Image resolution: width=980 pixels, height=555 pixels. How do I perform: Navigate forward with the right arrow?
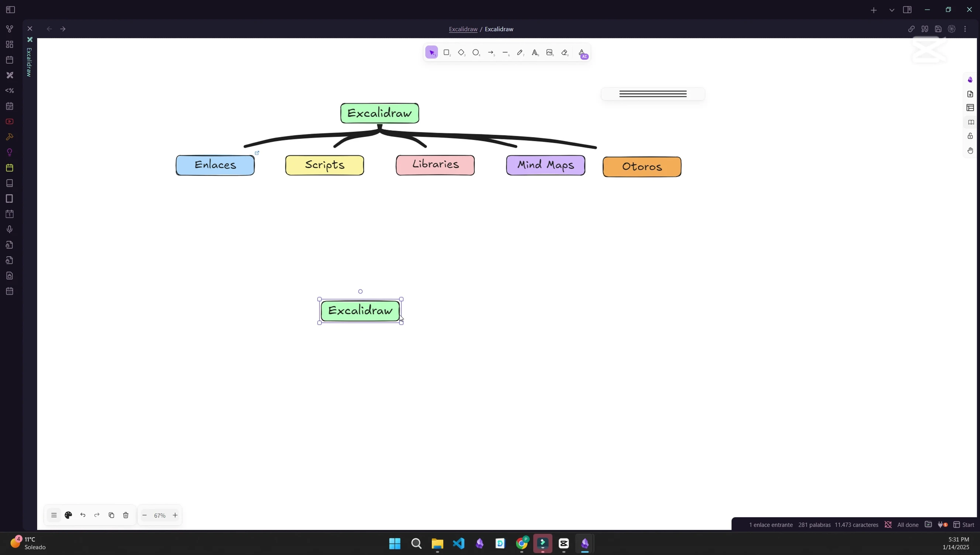pyautogui.click(x=63, y=29)
